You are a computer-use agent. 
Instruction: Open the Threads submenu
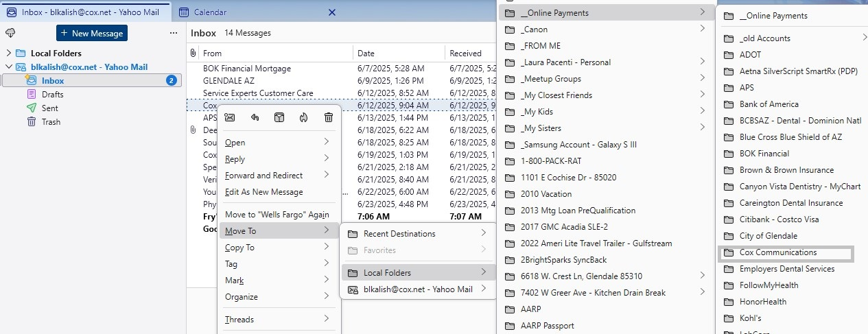tap(278, 320)
